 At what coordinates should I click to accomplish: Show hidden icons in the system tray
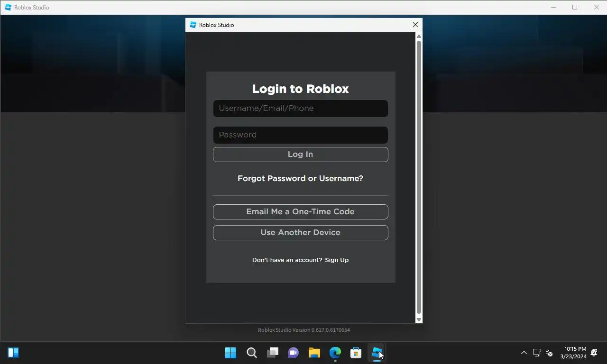[524, 353]
